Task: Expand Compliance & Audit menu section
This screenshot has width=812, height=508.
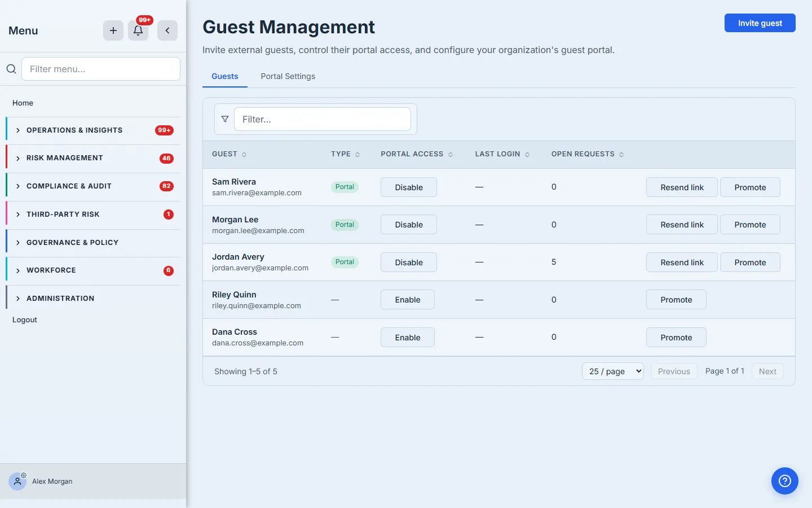Action: pos(93,186)
